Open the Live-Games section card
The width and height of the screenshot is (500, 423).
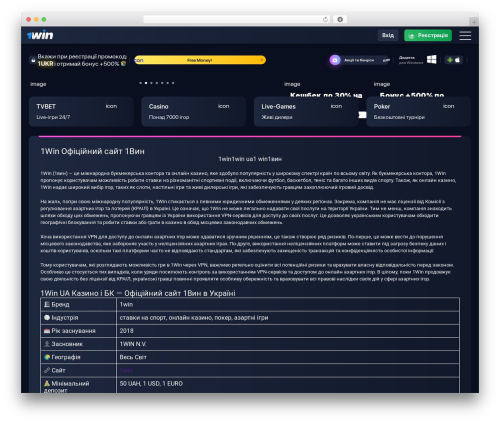(x=306, y=112)
